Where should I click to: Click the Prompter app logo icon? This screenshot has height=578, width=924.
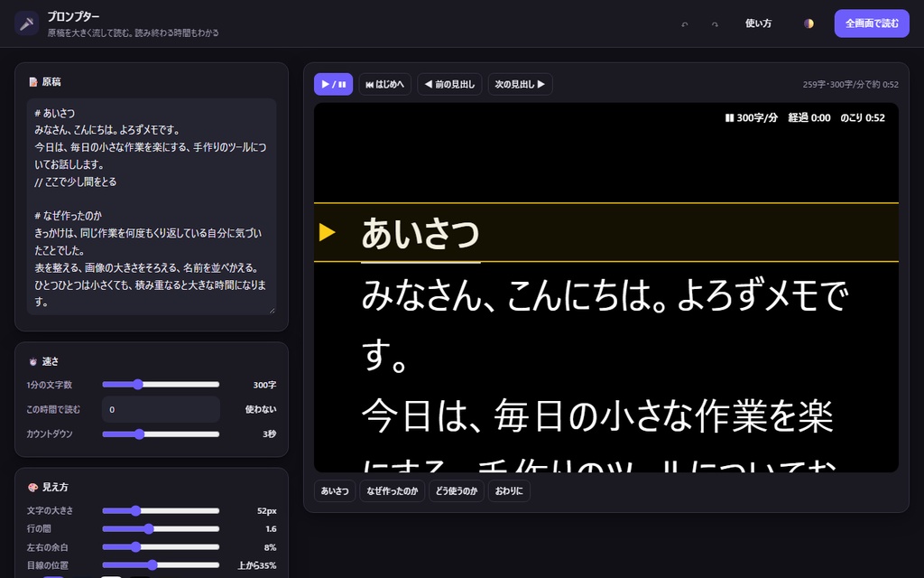point(26,23)
